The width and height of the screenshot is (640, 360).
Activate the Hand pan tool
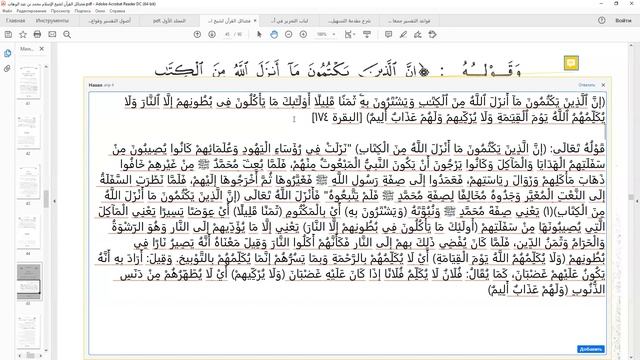pyautogui.click(x=274, y=35)
